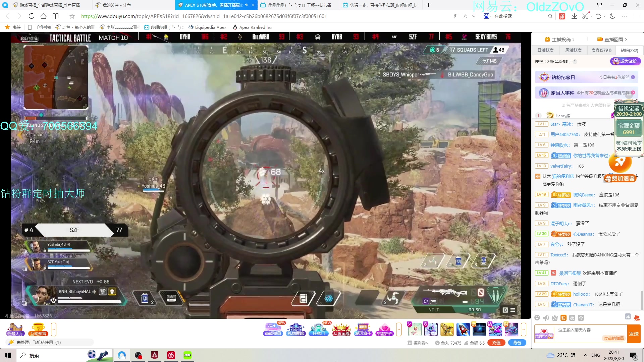This screenshot has width=644, height=362.
Task: Open Apex Ranked bookmark
Action: 252,27
